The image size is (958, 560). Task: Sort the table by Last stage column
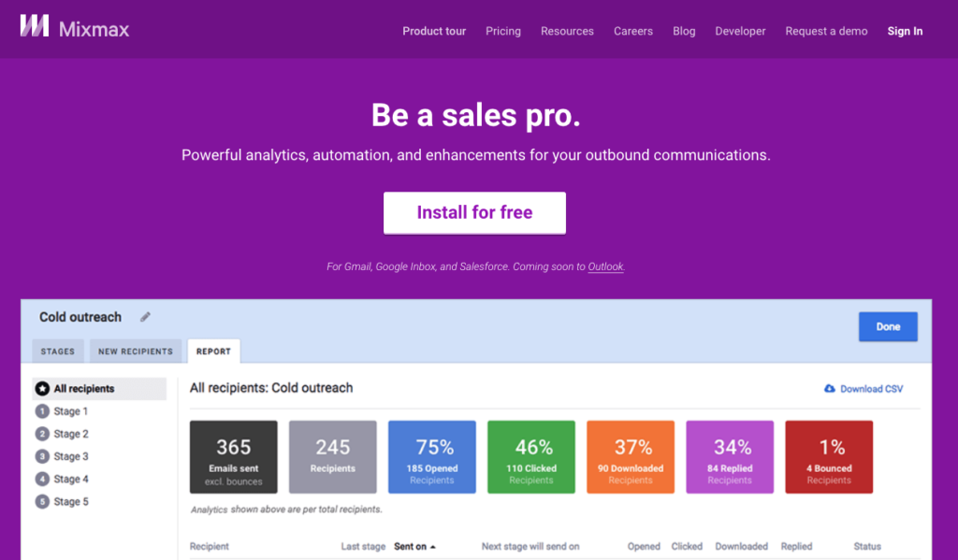(x=363, y=546)
